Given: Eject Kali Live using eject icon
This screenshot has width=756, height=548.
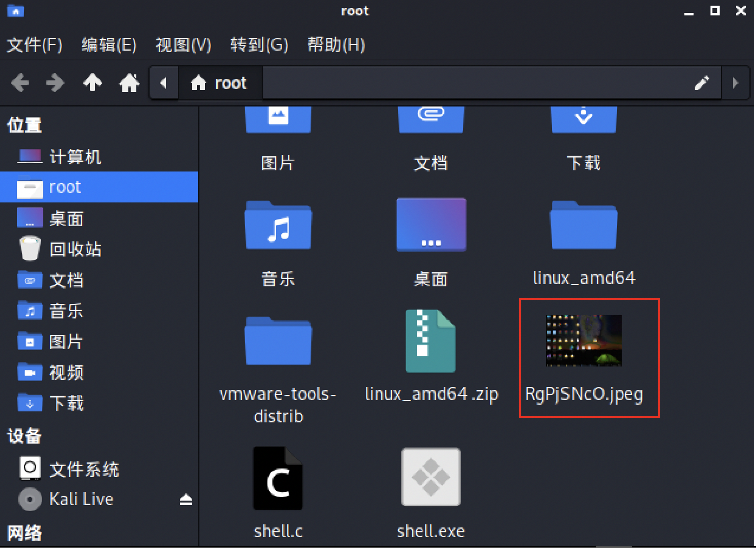Looking at the screenshot, I should pyautogui.click(x=186, y=500).
